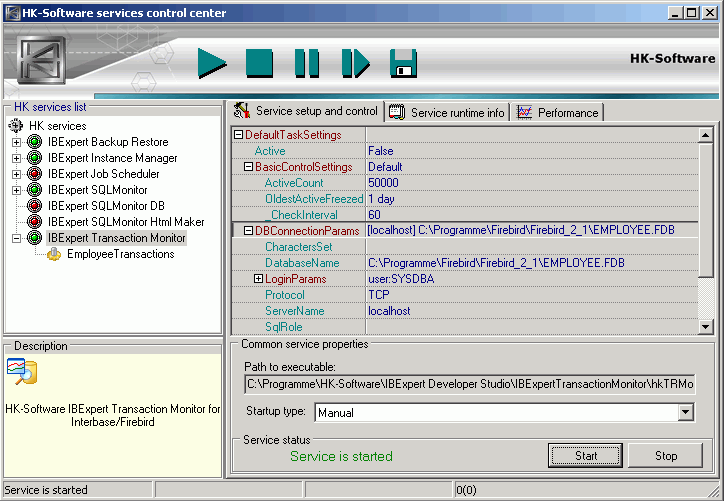Click the HK-Software logo icon
This screenshot has width=724, height=501.
(41, 60)
